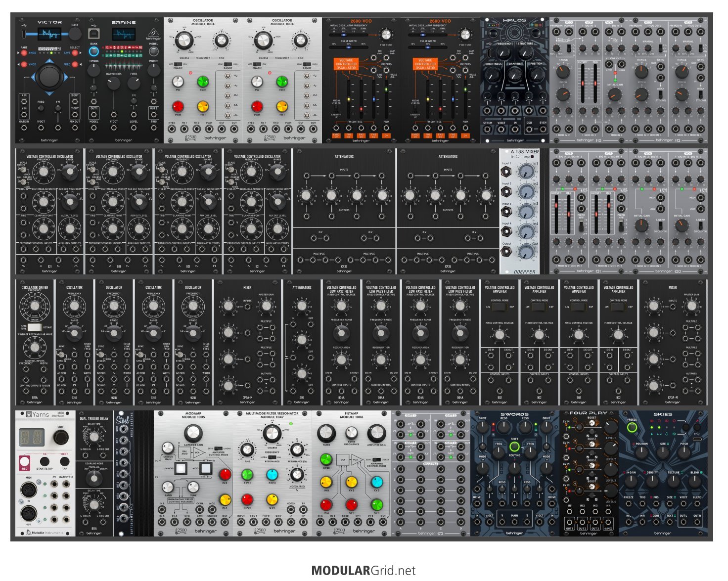
Task: Click the OUT R jack on the Skies module
Action: (x=697, y=522)
